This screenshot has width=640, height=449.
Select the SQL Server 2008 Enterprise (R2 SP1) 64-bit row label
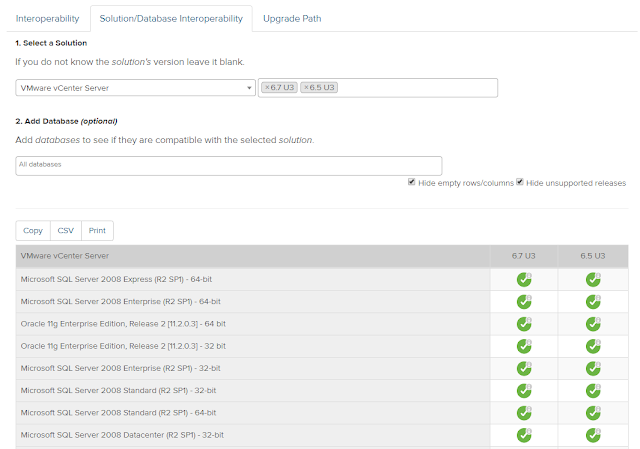click(120, 301)
